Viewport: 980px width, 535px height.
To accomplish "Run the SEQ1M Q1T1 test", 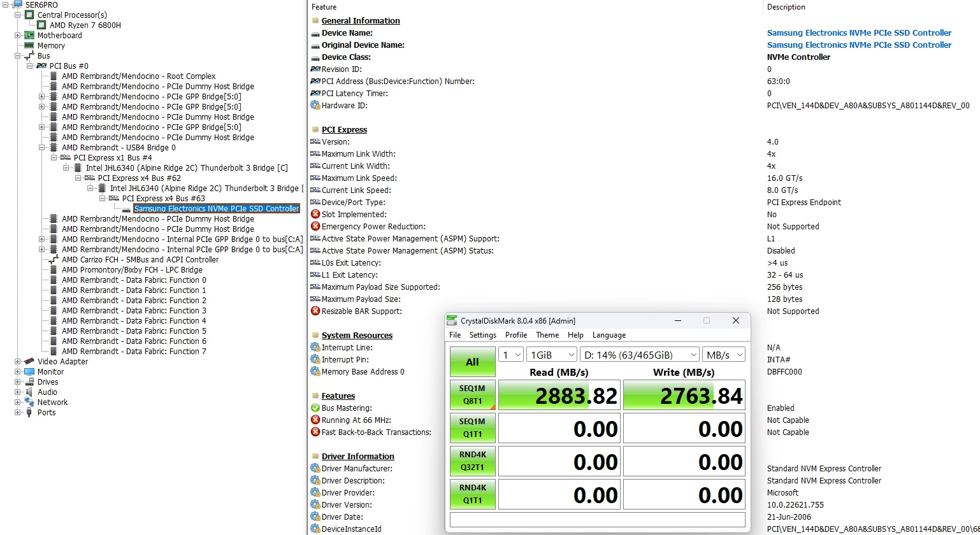I will [472, 428].
